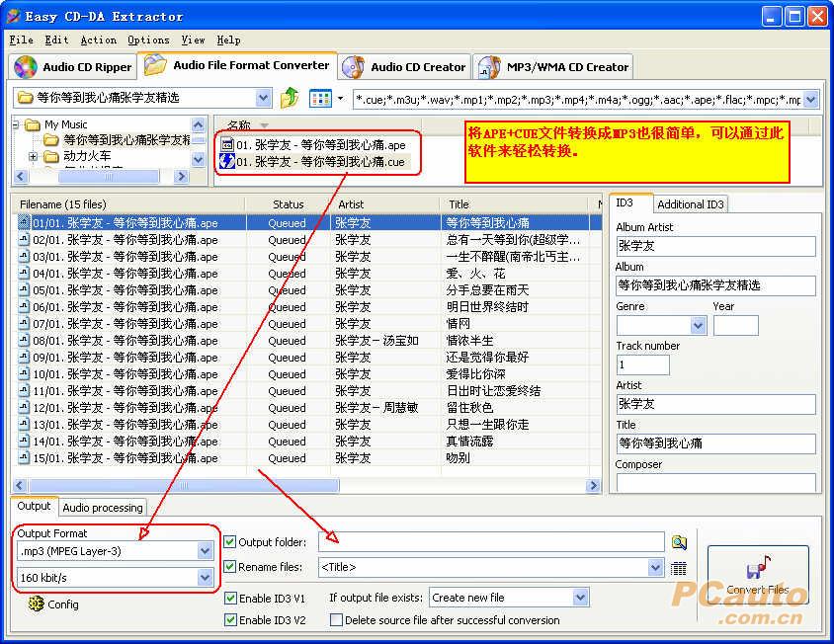Screen dimensions: 834x644
Task: Click note icon of track 05 row
Action: 24,289
